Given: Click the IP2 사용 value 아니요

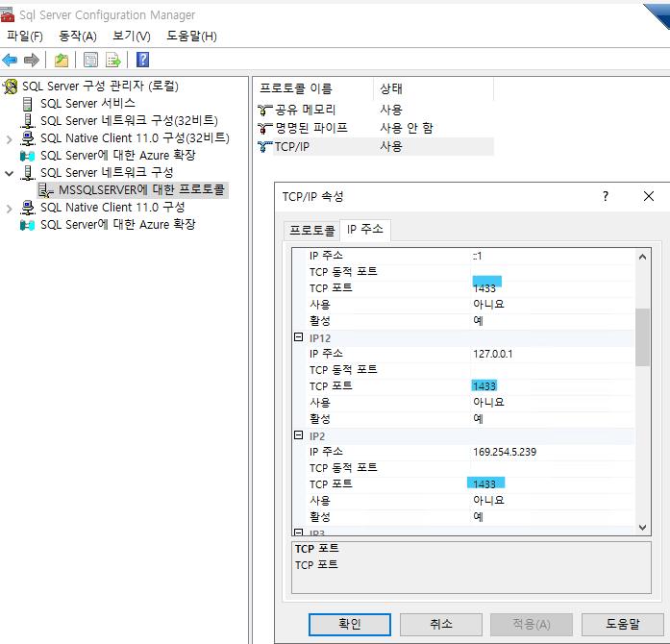Looking at the screenshot, I should click(x=488, y=500).
